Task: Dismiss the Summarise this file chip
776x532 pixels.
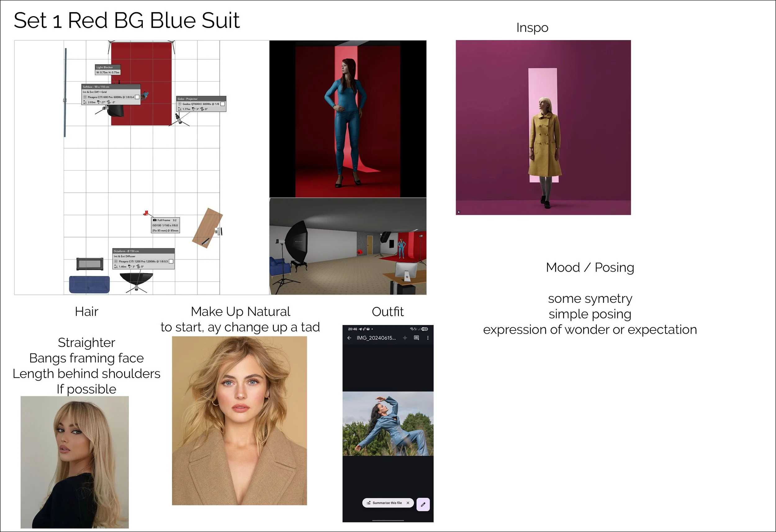Action: (408, 503)
